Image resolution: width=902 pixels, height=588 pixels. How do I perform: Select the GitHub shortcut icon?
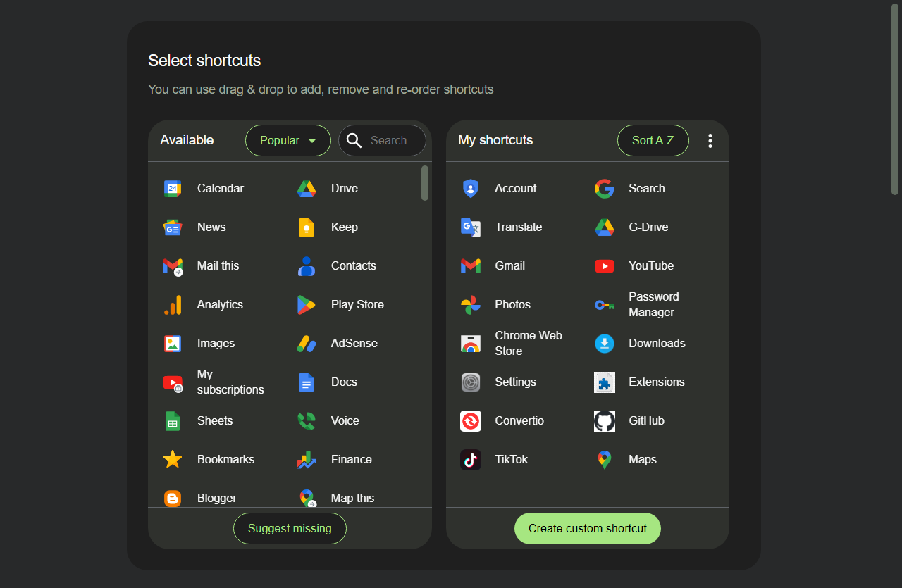[604, 420]
